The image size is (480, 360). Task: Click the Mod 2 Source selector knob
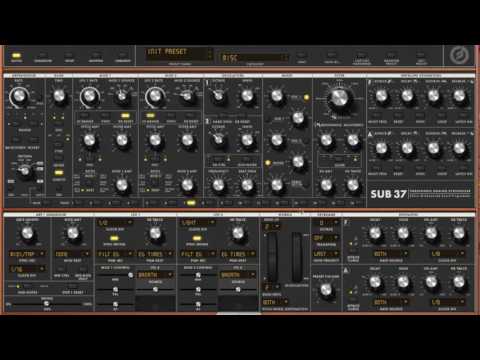[187, 96]
